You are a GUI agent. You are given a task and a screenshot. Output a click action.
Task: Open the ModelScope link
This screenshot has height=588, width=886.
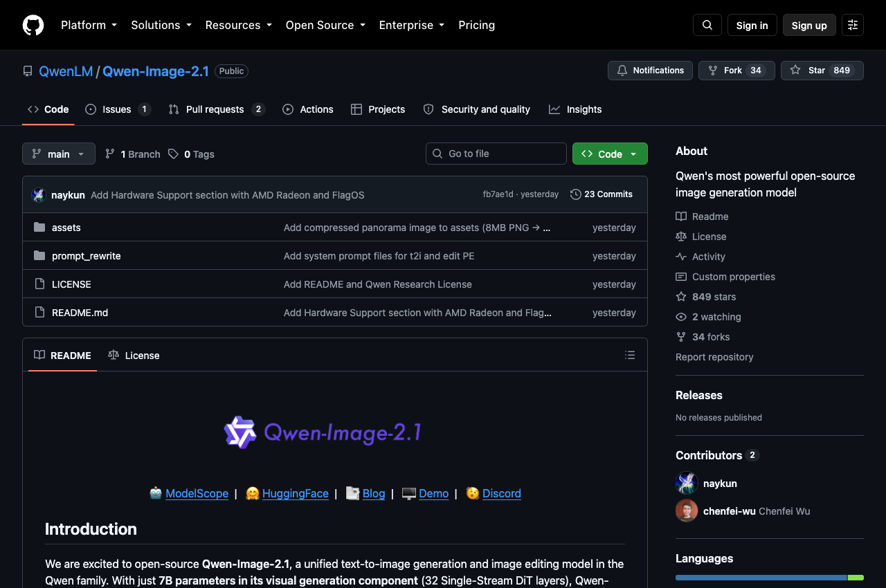click(197, 493)
